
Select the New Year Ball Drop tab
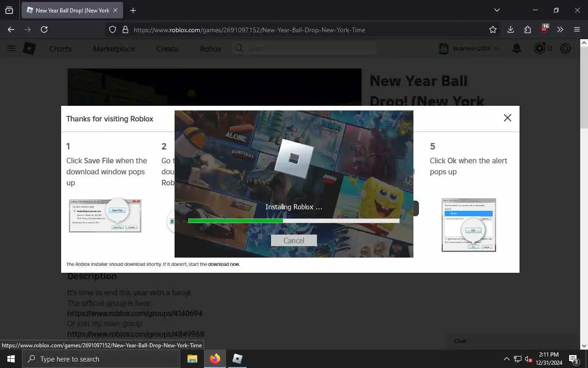click(73, 10)
